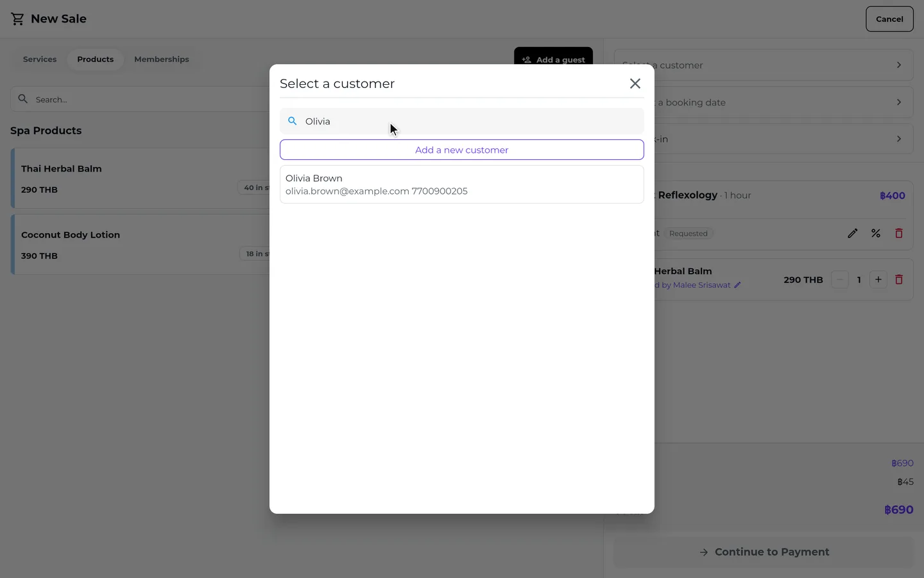Screen dimensions: 924x578
Task: Switch to the Services tab
Action: point(40,59)
